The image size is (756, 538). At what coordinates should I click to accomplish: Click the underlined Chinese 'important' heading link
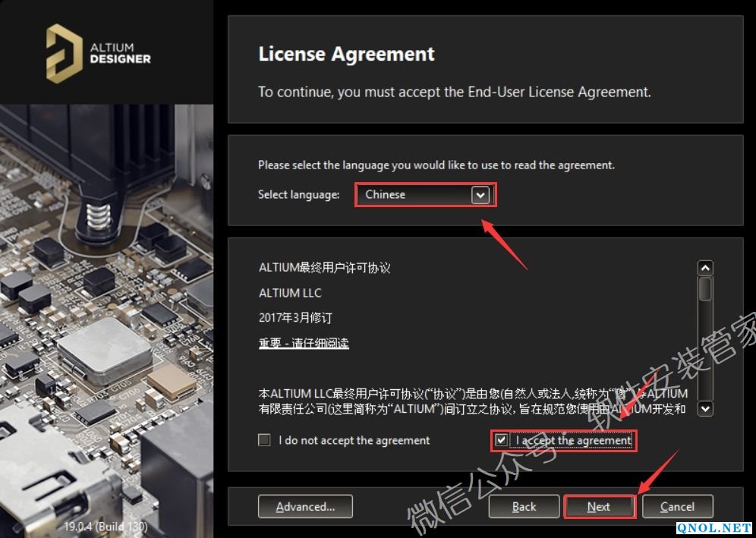tap(304, 343)
